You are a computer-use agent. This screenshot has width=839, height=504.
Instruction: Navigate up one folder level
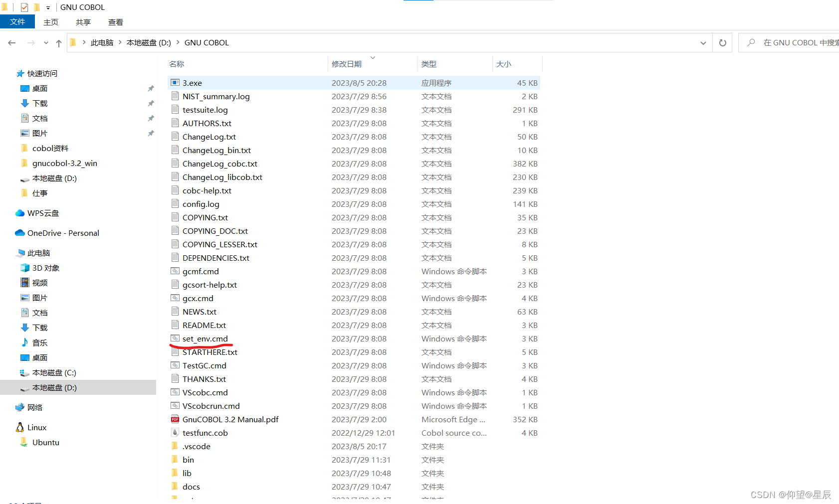58,42
